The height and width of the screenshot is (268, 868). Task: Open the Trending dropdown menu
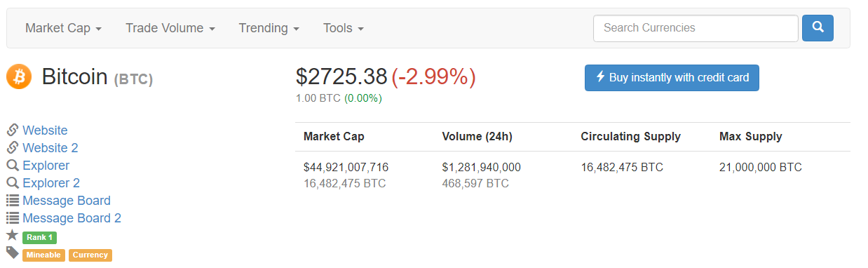pos(269,28)
